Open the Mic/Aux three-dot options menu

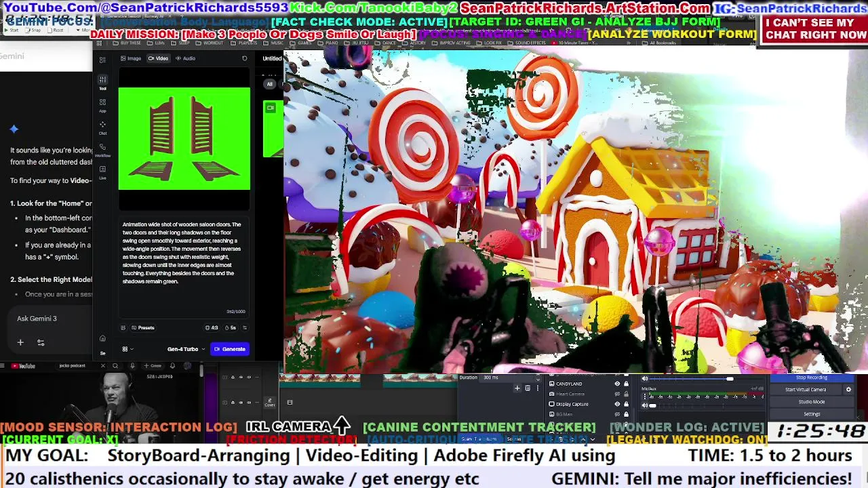click(644, 396)
